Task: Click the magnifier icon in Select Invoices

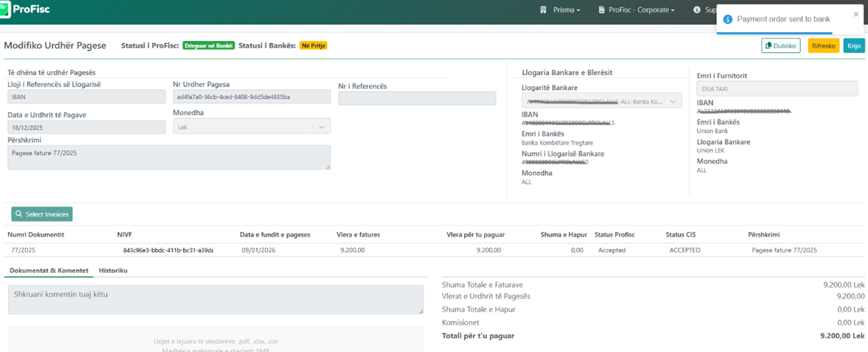Action: (x=19, y=215)
